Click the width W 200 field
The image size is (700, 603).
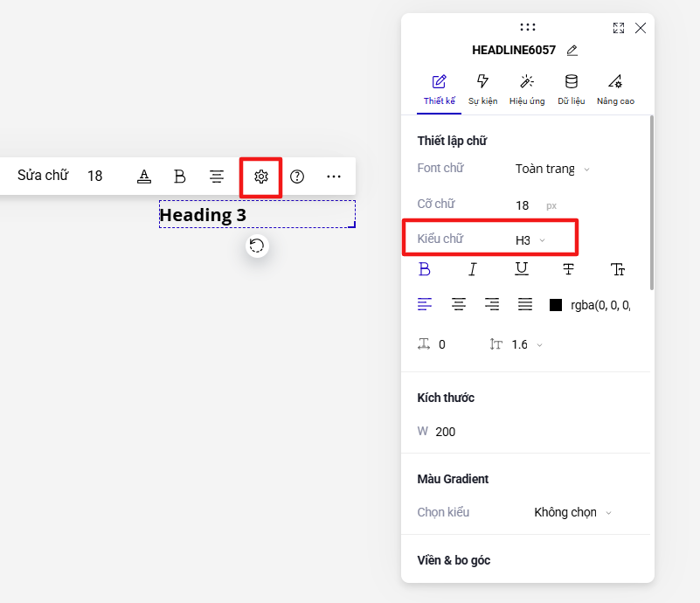point(436,432)
